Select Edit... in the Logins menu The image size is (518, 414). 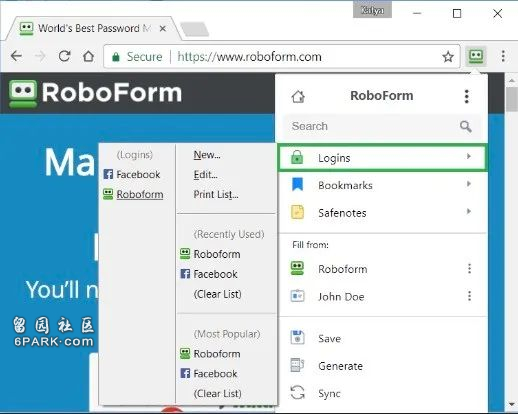[x=205, y=175]
